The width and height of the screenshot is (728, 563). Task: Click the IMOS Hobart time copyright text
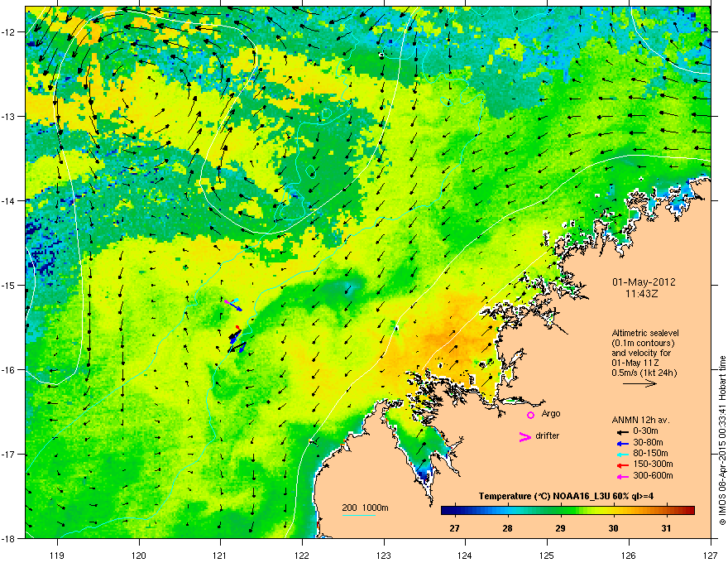click(722, 440)
